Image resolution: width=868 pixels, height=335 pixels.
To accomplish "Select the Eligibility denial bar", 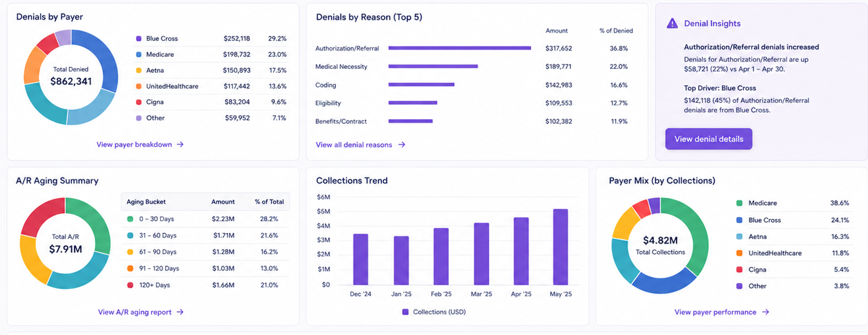I will point(413,103).
